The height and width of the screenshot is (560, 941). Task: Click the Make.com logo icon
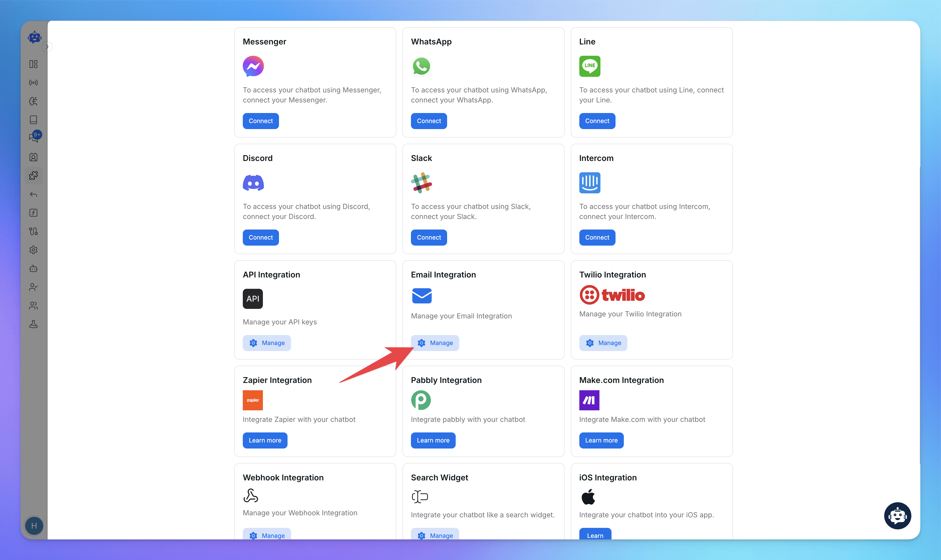589,400
